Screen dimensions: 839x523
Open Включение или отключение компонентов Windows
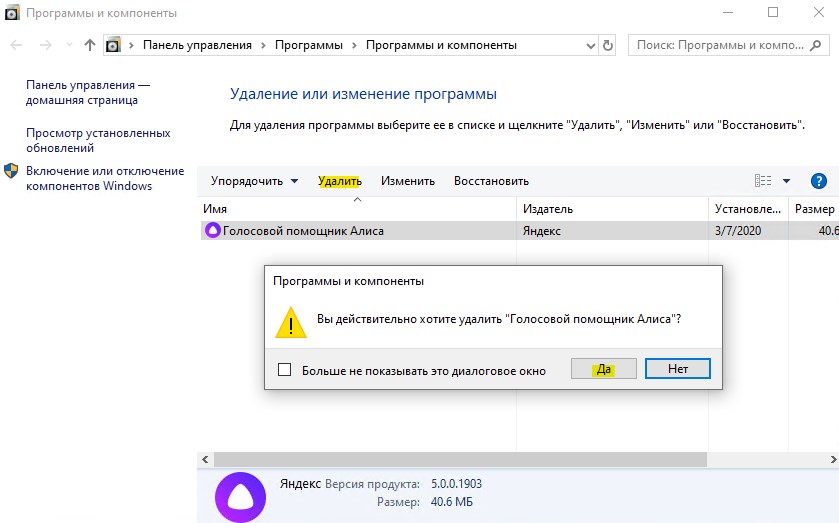(105, 178)
